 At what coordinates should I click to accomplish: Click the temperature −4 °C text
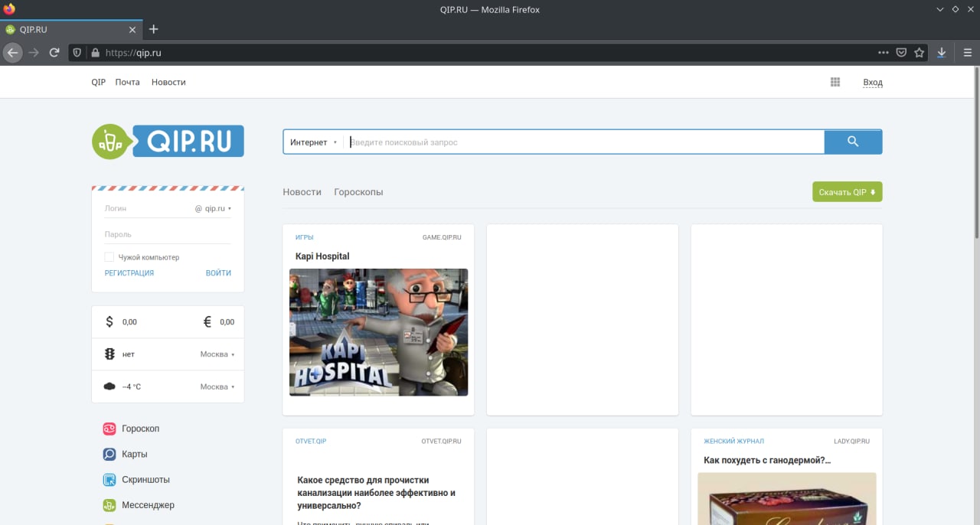click(x=132, y=386)
